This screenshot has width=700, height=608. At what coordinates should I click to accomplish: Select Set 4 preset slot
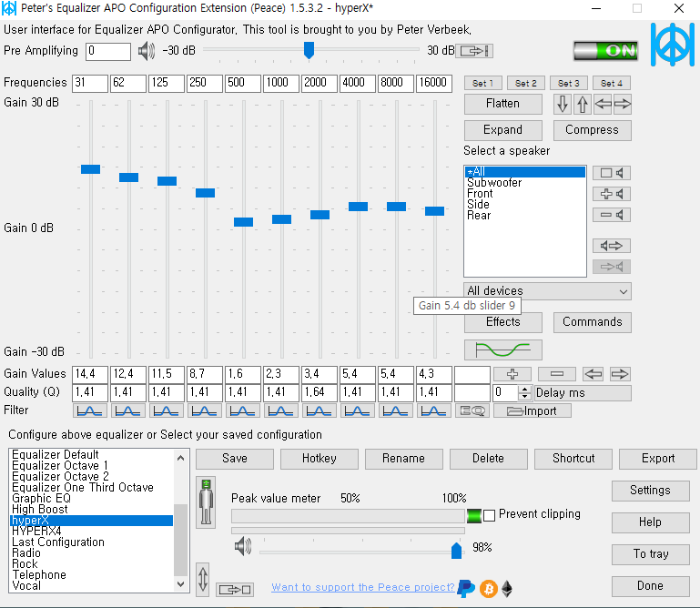pos(611,83)
